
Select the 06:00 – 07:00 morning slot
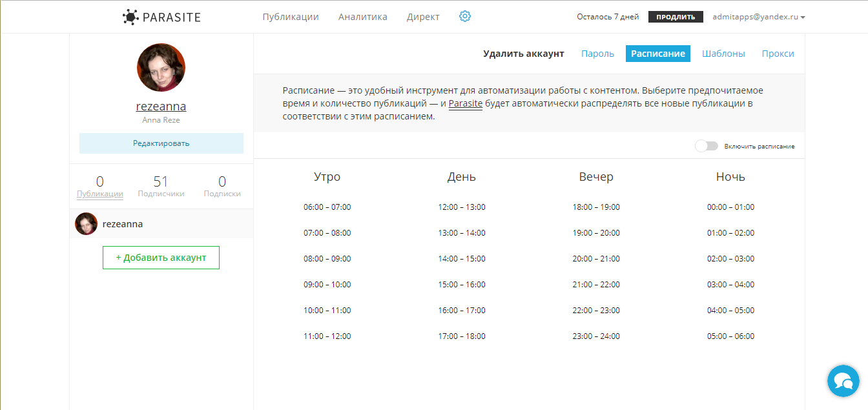(x=327, y=207)
